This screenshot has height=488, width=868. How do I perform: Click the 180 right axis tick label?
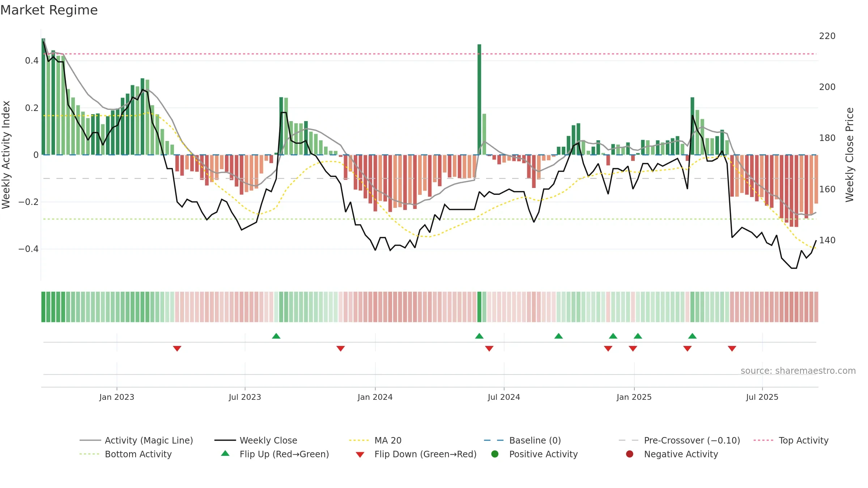point(827,138)
